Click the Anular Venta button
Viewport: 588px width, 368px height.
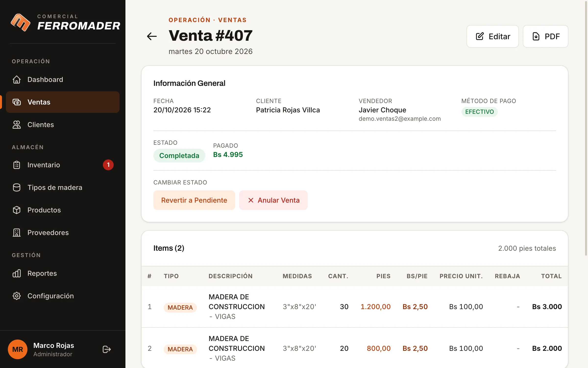click(x=273, y=200)
